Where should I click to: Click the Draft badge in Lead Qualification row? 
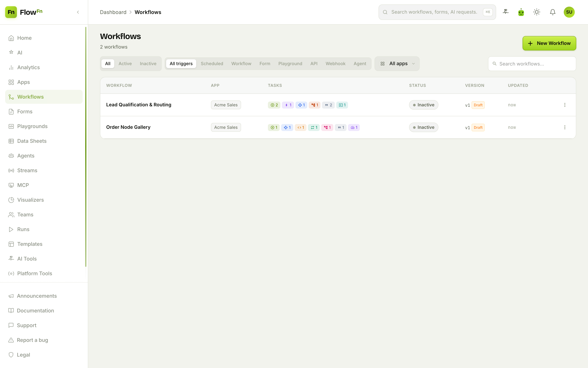click(478, 105)
